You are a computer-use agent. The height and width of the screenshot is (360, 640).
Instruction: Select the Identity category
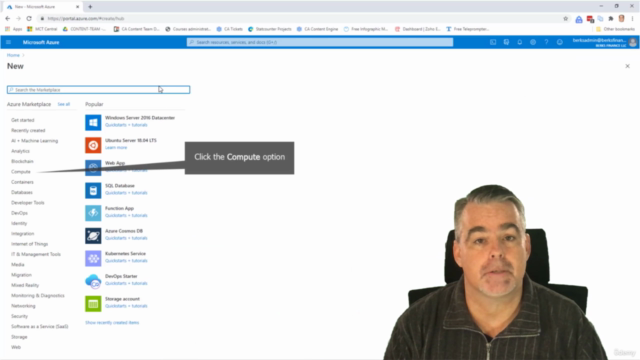[x=19, y=223]
